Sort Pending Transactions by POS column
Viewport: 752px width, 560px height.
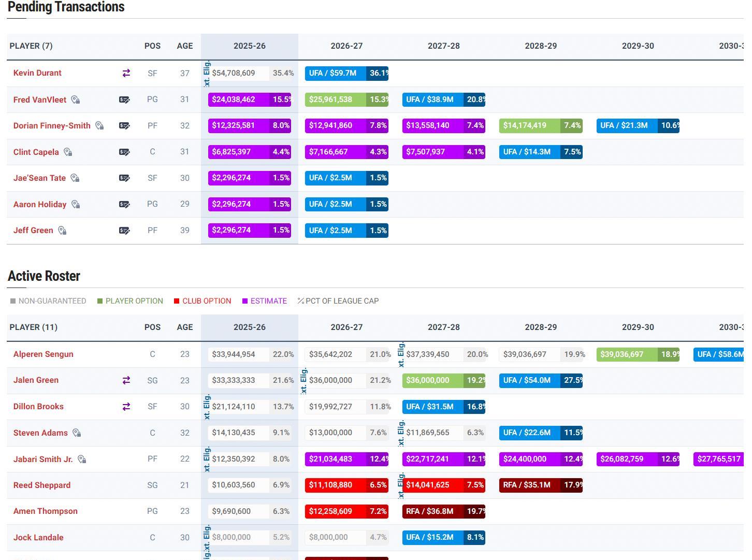coord(152,46)
